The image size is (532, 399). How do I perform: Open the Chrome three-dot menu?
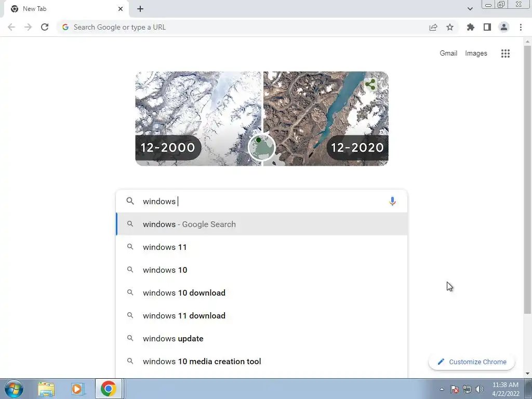coord(521,27)
